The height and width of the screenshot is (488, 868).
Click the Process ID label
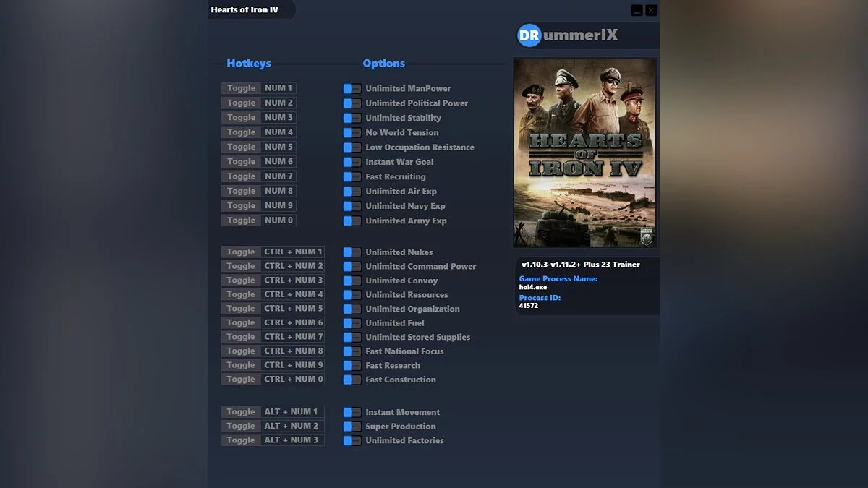click(540, 297)
